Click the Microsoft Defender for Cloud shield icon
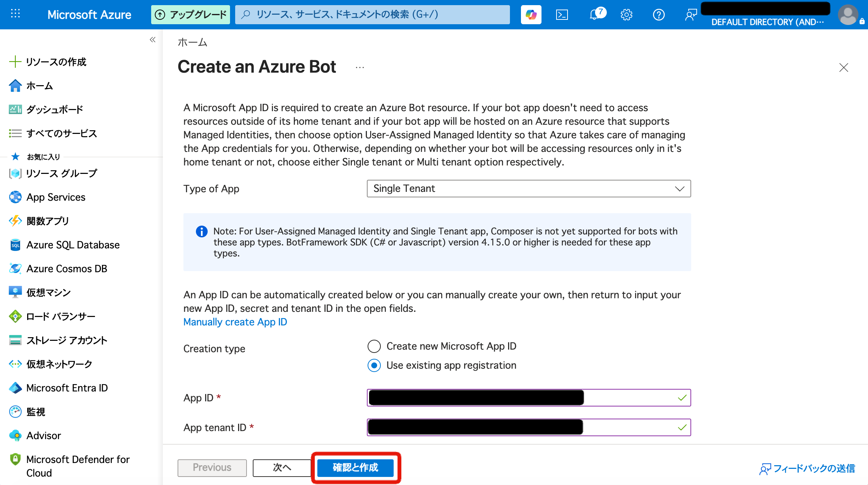 pyautogui.click(x=15, y=459)
